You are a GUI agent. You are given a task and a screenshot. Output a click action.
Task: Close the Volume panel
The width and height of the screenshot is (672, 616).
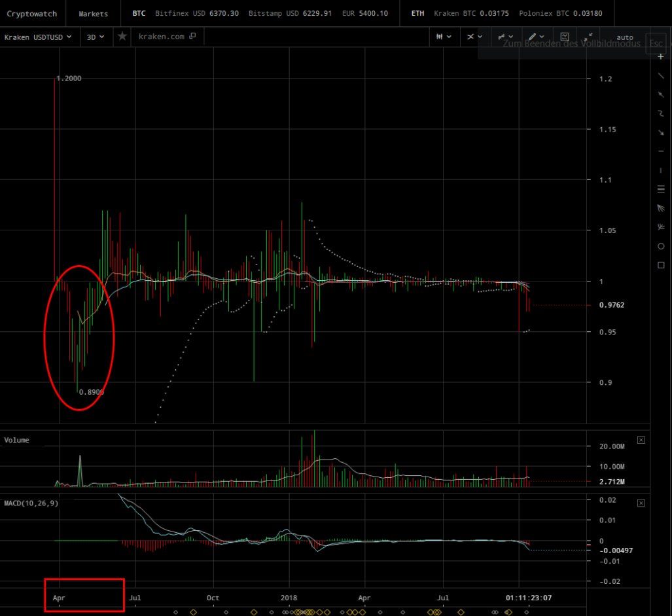(x=641, y=440)
